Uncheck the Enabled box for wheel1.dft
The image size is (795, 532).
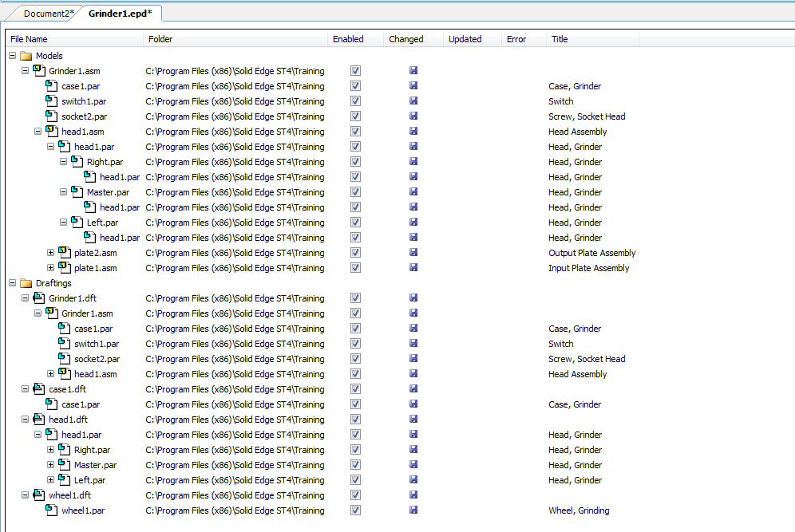click(x=355, y=495)
